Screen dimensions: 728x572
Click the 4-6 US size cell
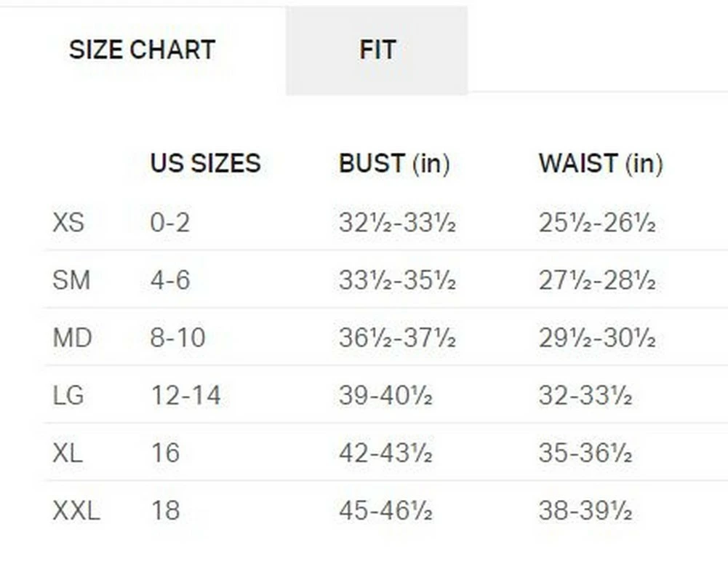point(170,280)
